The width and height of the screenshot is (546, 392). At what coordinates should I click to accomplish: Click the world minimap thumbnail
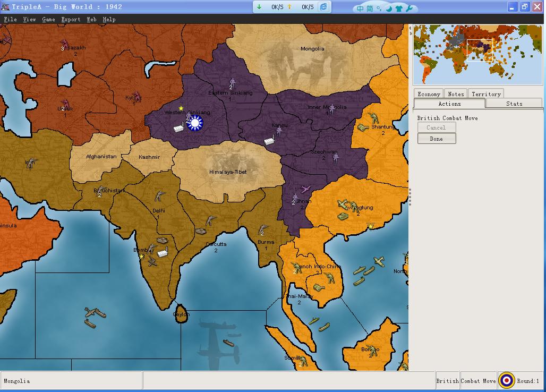pyautogui.click(x=478, y=55)
